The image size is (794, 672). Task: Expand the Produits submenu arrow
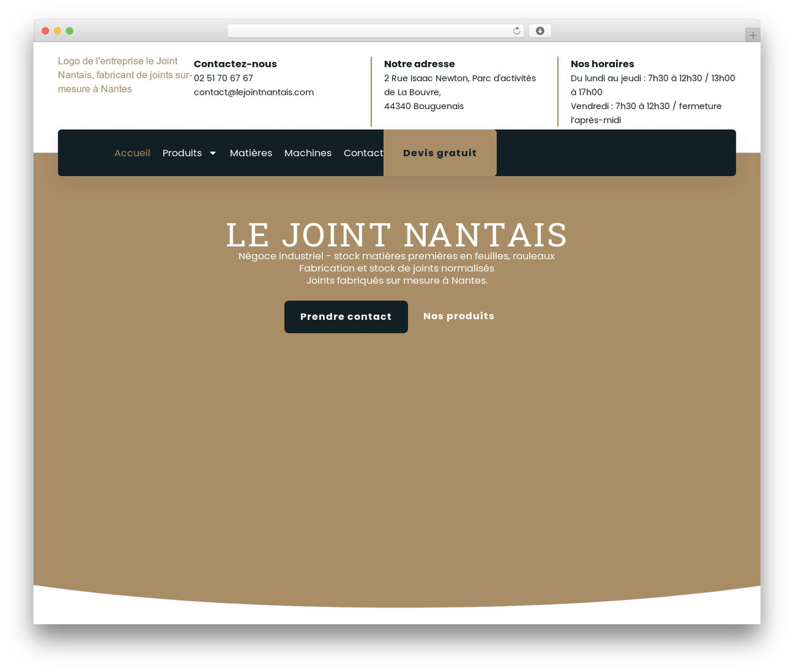pyautogui.click(x=213, y=153)
